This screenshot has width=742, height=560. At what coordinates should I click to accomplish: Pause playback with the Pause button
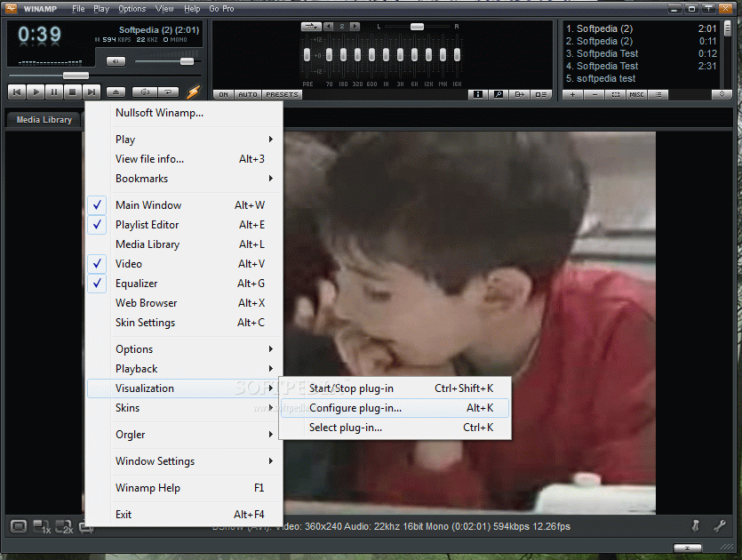[54, 92]
